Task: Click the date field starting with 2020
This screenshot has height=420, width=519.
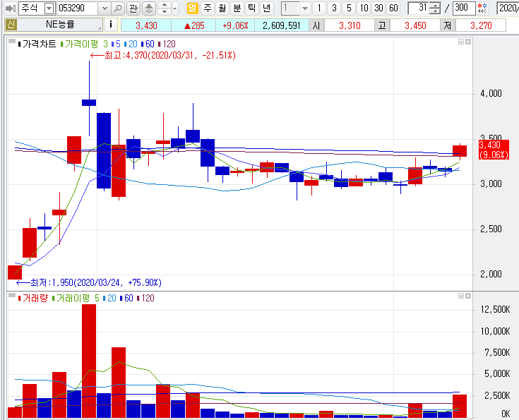Action: click(508, 8)
